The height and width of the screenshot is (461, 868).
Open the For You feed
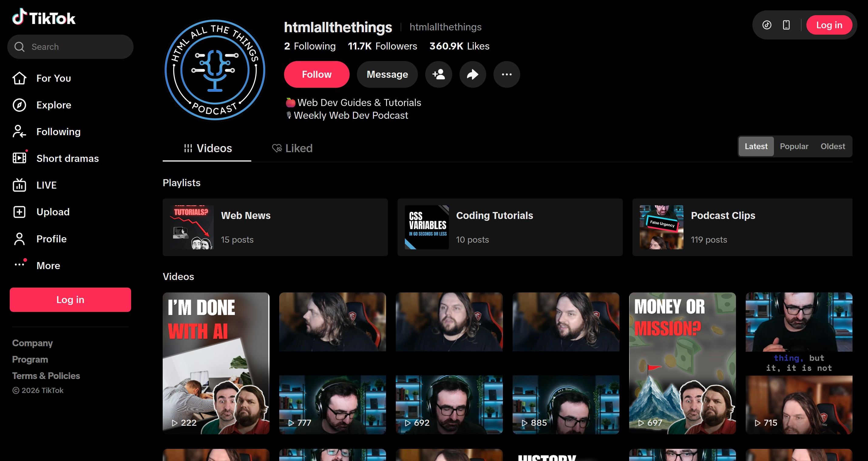(x=54, y=78)
